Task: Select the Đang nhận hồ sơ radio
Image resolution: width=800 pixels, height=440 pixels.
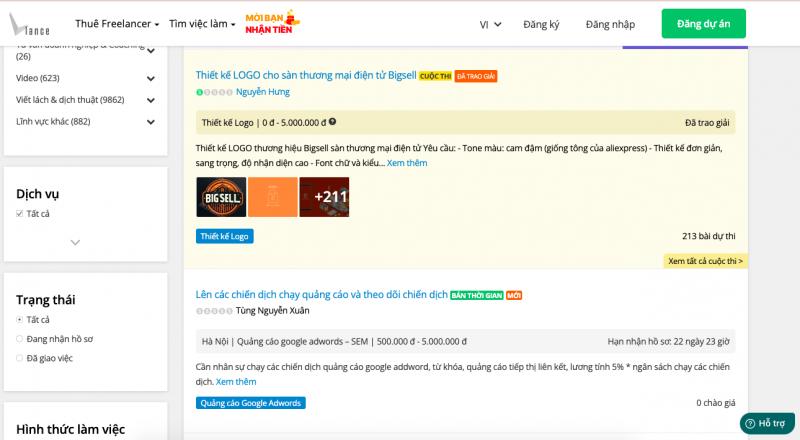Action: [x=19, y=338]
